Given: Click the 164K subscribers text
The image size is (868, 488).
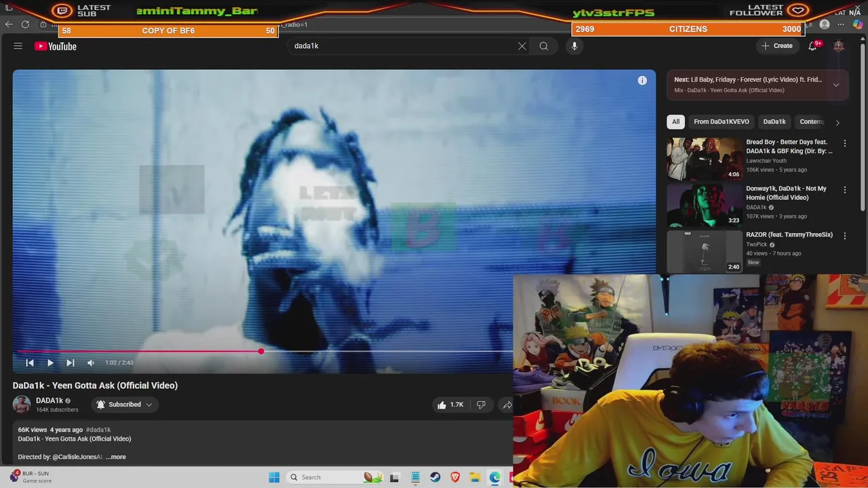Looking at the screenshot, I should pyautogui.click(x=57, y=410).
